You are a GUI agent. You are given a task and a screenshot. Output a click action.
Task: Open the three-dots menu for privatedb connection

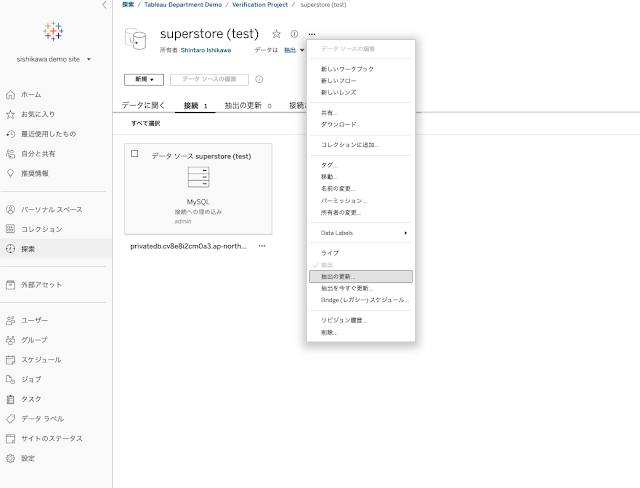coord(262,246)
